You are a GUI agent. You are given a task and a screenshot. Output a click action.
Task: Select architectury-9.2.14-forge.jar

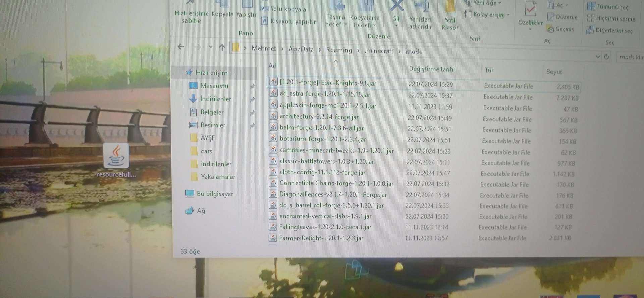point(319,116)
